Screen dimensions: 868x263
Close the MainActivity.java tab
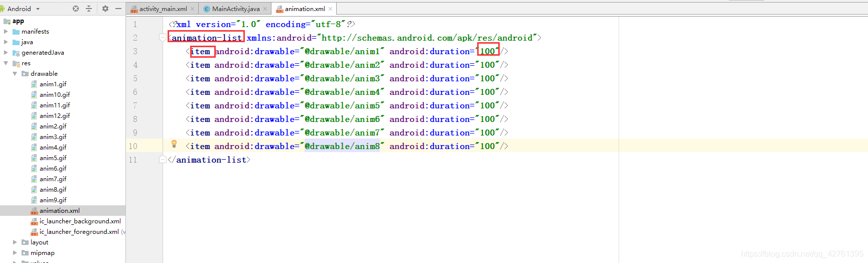[265, 9]
